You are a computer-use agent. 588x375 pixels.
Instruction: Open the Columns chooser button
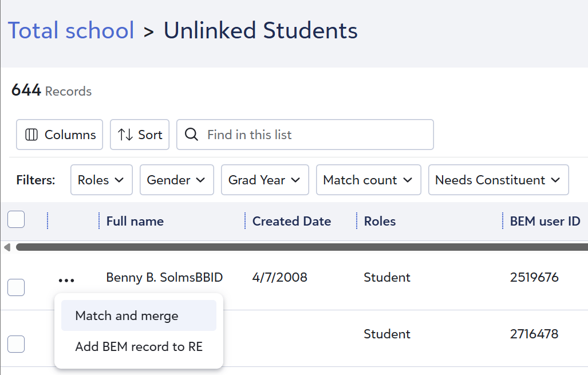point(59,135)
